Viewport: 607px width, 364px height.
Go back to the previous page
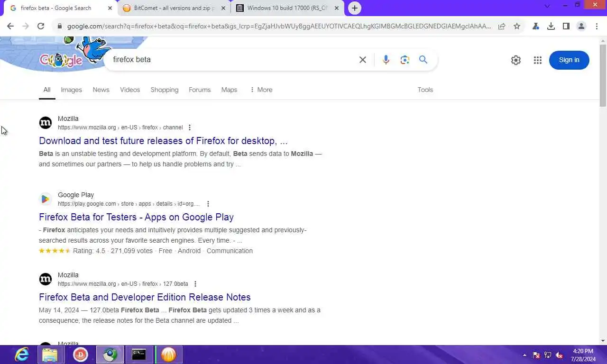(10, 26)
